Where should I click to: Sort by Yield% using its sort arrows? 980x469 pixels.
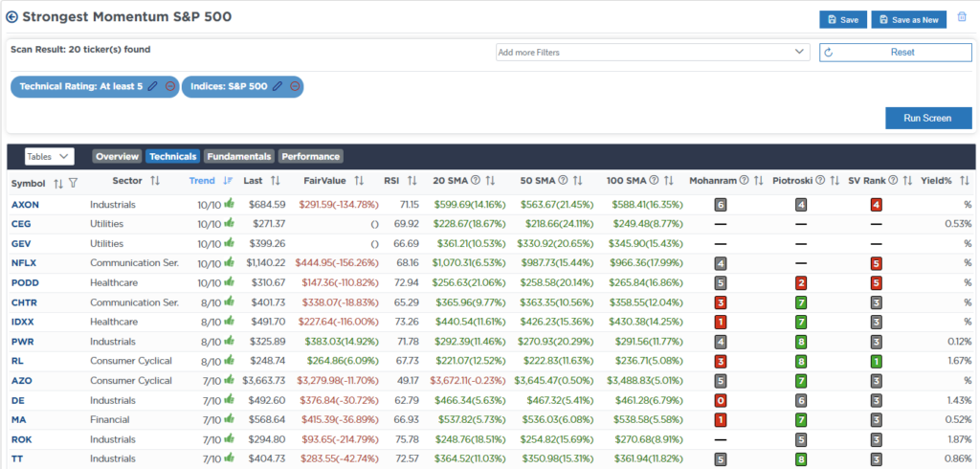[965, 180]
